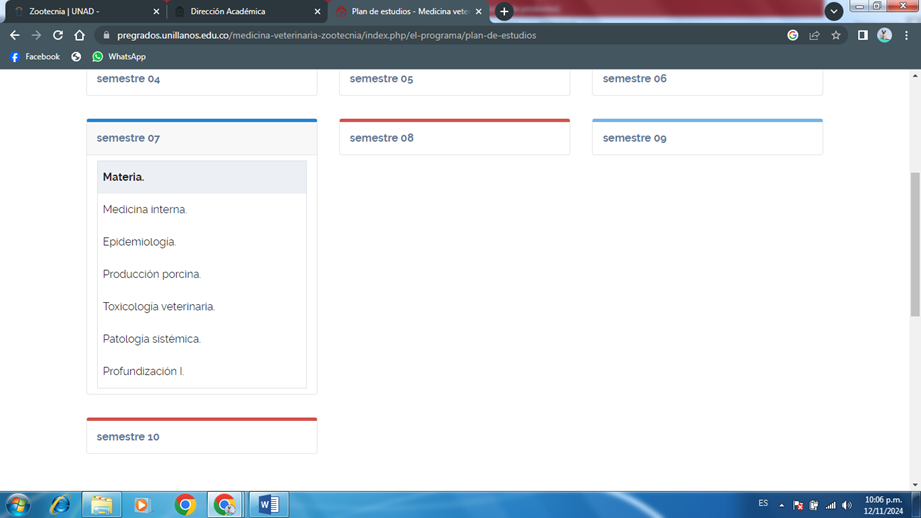The width and height of the screenshot is (921, 518).
Task: Expand the semestre 05 panel
Action: [x=381, y=79]
